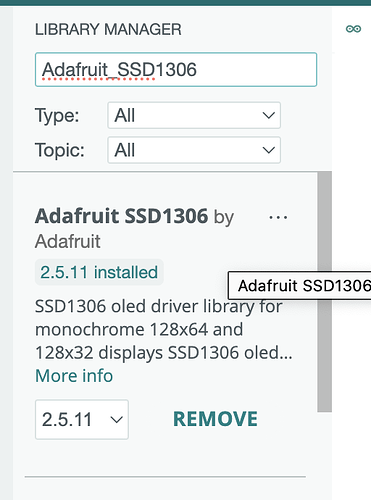Click the 2.5.11 installed badge
Image resolution: width=371 pixels, height=500 pixels.
pyautogui.click(x=99, y=272)
